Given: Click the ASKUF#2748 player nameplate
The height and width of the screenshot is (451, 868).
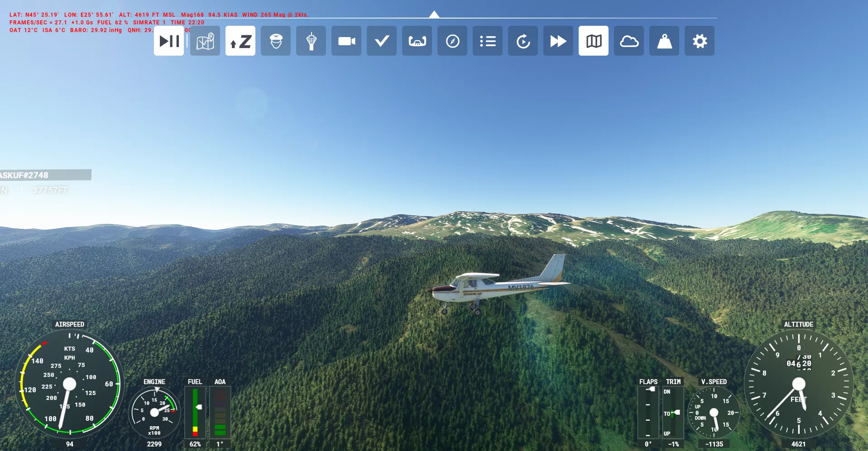Looking at the screenshot, I should (x=45, y=175).
